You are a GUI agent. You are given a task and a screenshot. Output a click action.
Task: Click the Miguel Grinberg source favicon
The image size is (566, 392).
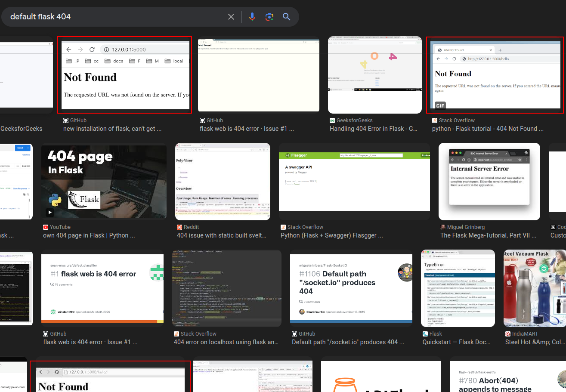coord(443,227)
